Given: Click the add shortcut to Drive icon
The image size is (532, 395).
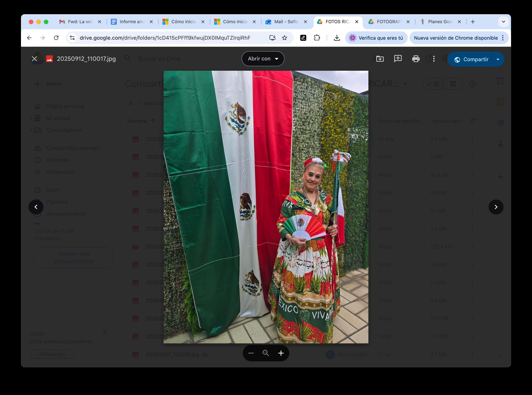Looking at the screenshot, I should click(x=380, y=59).
